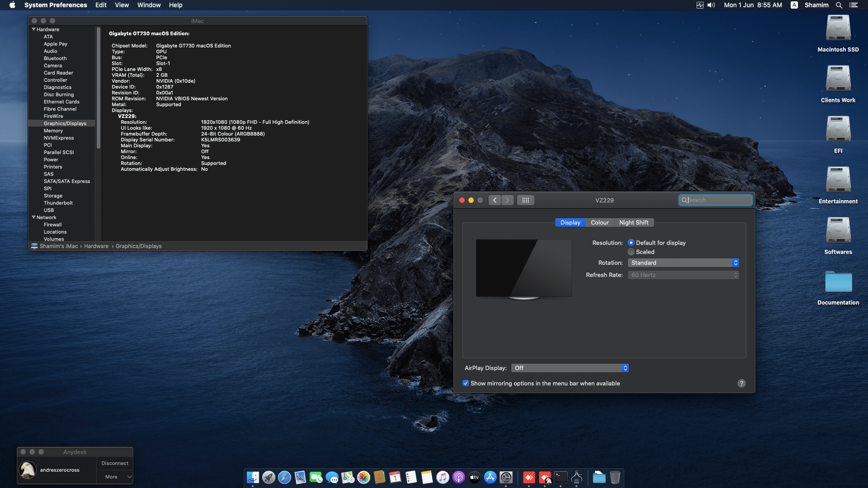Click the display preview thumbnail
Viewport: 868px width, 488px height.
[524, 269]
